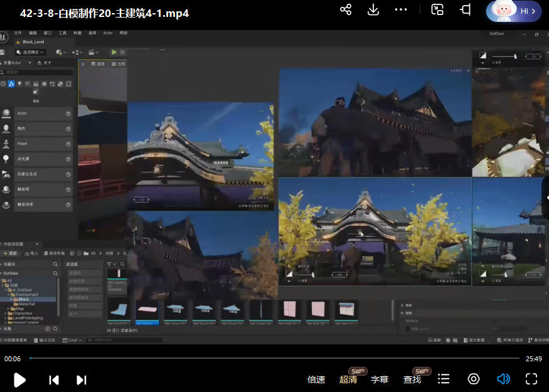The width and height of the screenshot is (549, 392).
Task: Open the 超清 video quality menu
Action: tap(348, 379)
